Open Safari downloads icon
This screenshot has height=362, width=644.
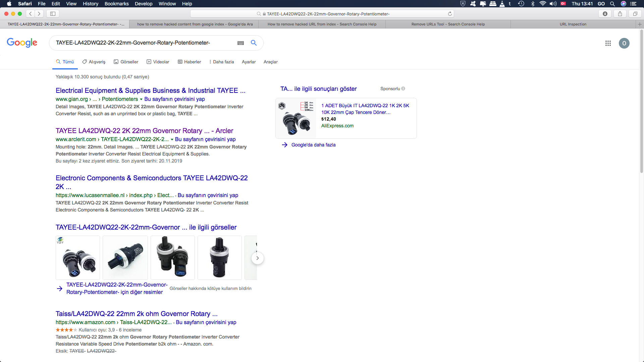point(605,14)
